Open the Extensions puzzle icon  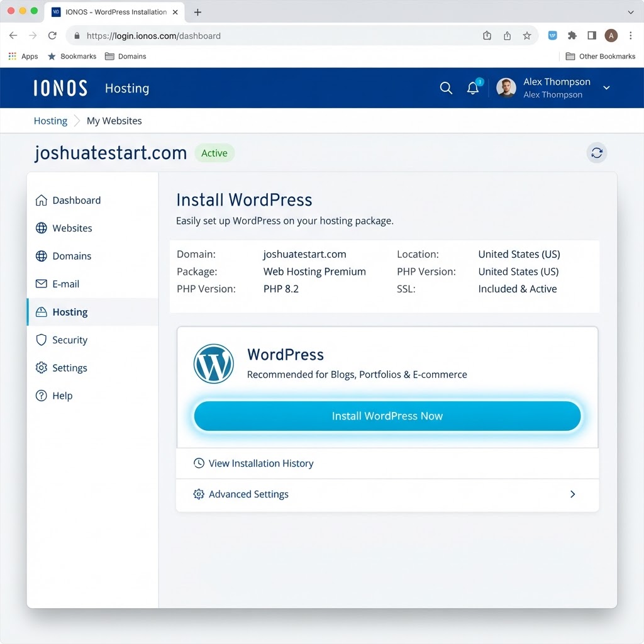coord(572,36)
